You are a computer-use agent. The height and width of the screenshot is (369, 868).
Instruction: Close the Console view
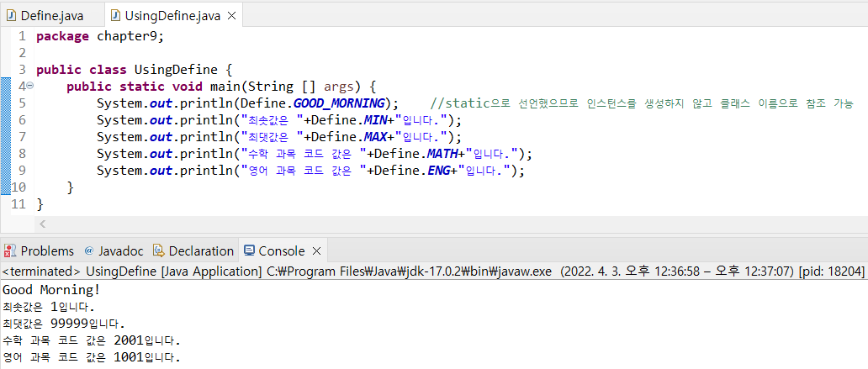pos(316,250)
